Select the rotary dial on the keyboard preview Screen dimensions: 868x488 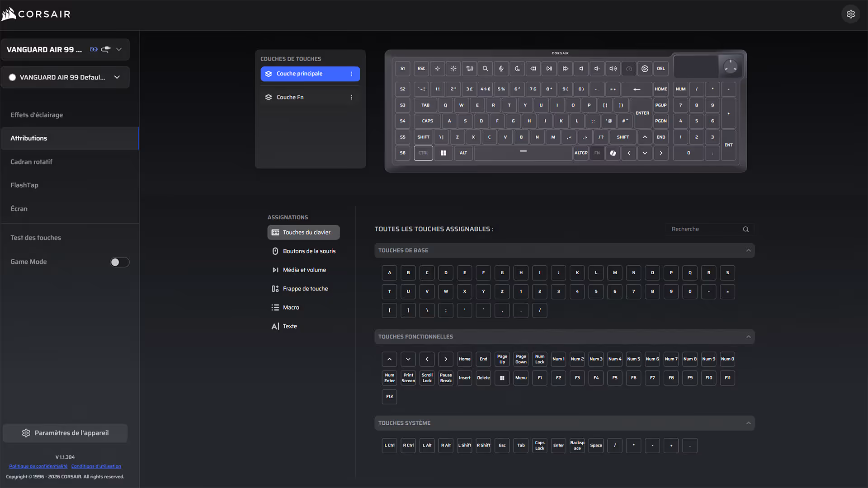[x=730, y=67]
